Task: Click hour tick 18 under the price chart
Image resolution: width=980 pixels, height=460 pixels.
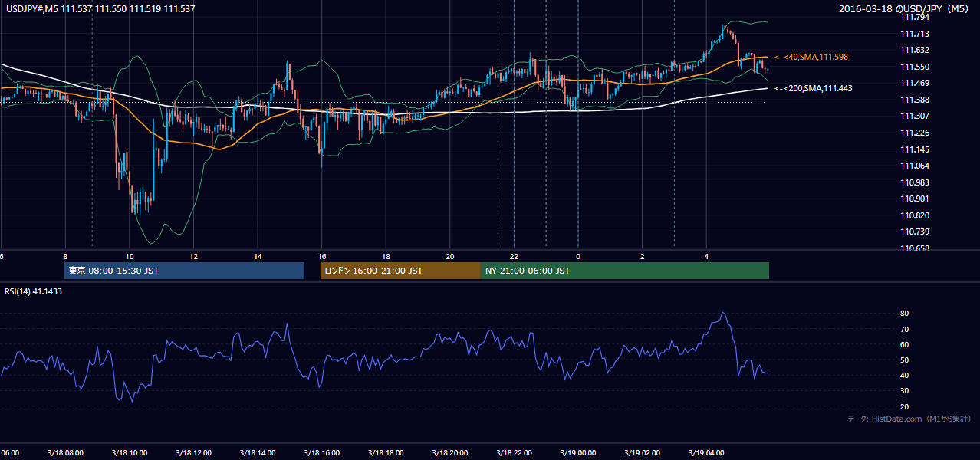Action: click(x=386, y=257)
